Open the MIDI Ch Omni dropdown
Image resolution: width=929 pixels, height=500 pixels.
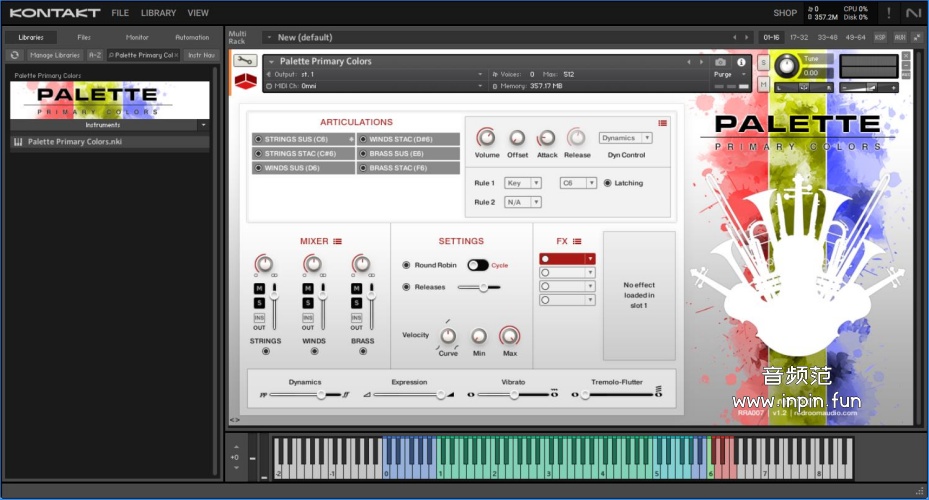375,86
